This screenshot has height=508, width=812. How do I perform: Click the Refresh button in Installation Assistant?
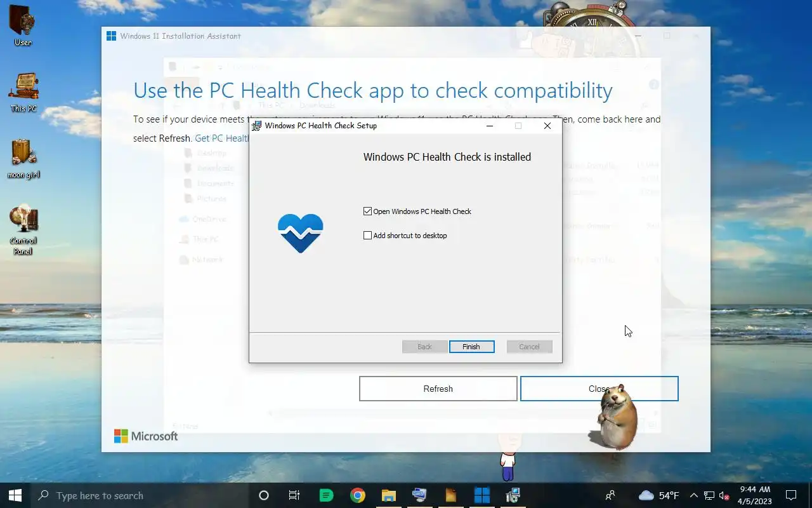click(x=438, y=389)
